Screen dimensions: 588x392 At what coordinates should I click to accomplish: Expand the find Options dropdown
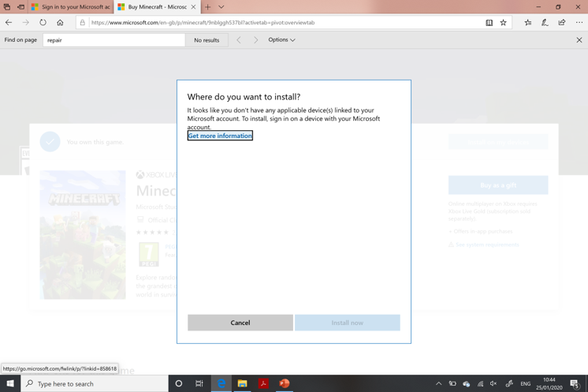click(x=281, y=39)
